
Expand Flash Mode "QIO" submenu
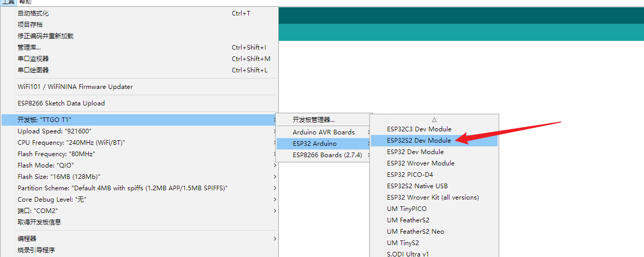[139, 165]
